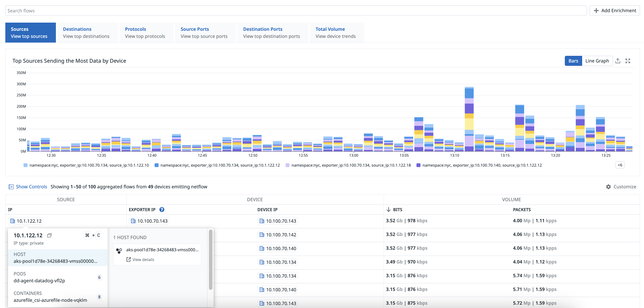
Task: Open the Exporter IP help question icon
Action: [162, 210]
